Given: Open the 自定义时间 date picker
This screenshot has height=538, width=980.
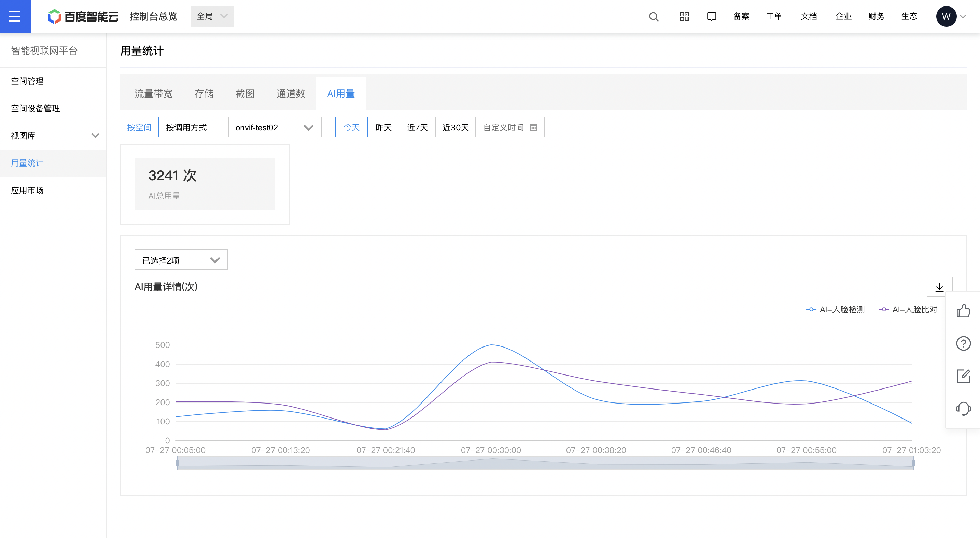Looking at the screenshot, I should (x=510, y=127).
